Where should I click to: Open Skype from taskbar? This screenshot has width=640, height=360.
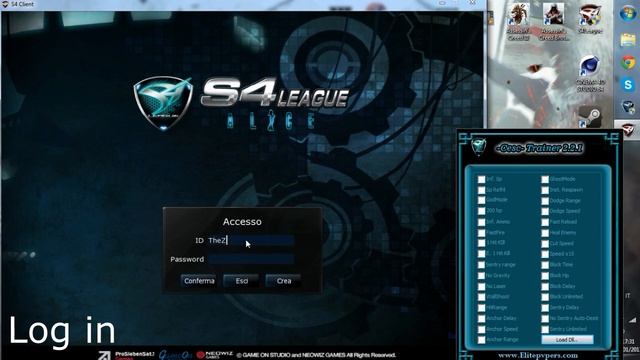coord(628,84)
